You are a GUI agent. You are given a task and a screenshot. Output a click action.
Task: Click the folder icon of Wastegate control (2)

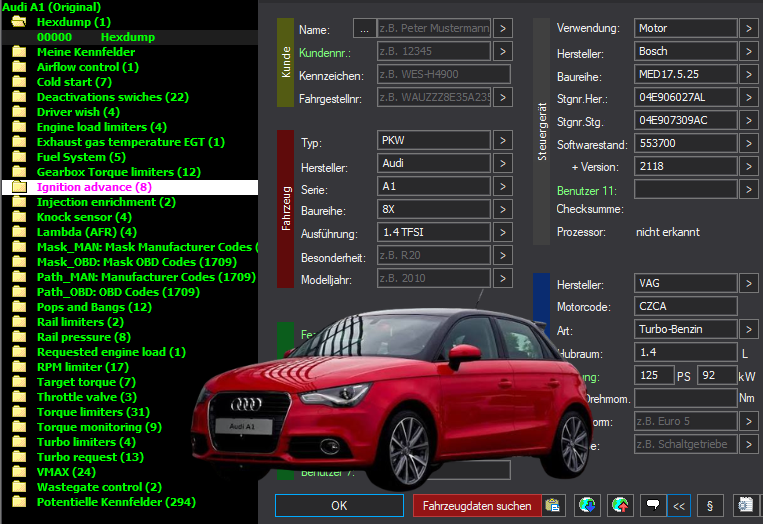point(19,487)
